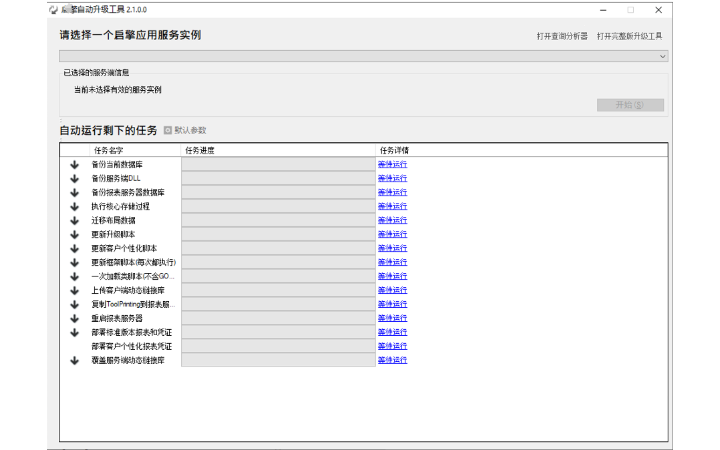Select the task name 执行核心存储过程

pos(121,206)
